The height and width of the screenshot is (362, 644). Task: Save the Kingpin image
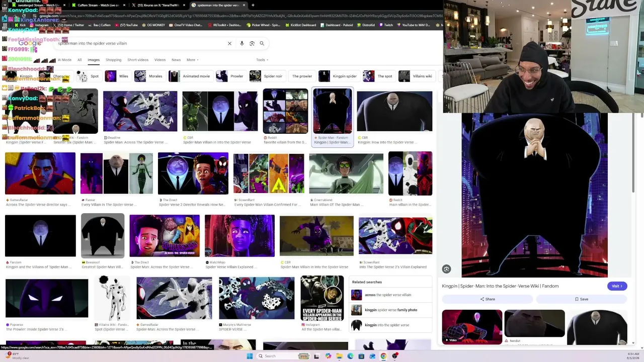tap(582, 299)
